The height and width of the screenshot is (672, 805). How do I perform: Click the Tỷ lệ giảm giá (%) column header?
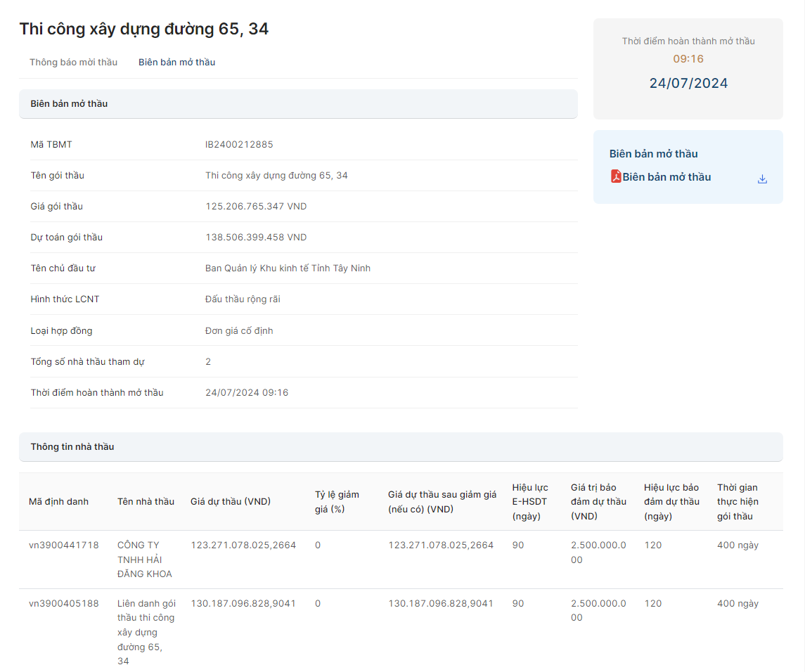click(x=337, y=502)
